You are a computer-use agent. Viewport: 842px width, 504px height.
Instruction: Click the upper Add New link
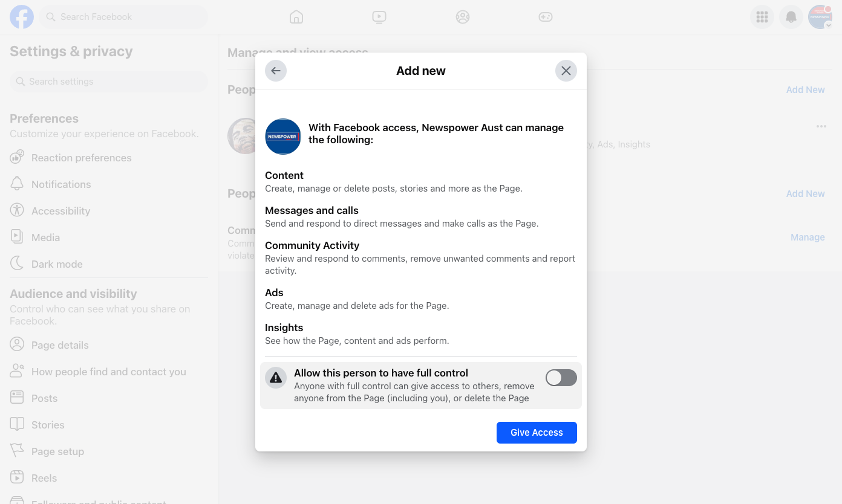coord(805,89)
